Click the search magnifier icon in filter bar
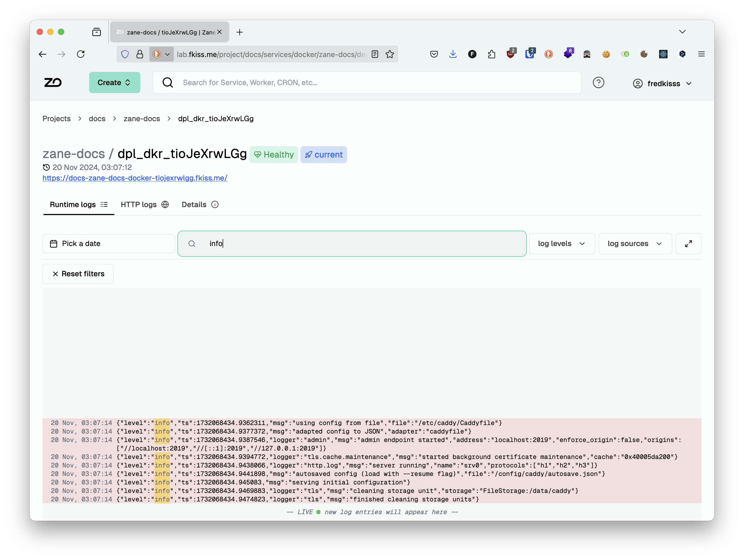744x560 pixels. [x=192, y=243]
